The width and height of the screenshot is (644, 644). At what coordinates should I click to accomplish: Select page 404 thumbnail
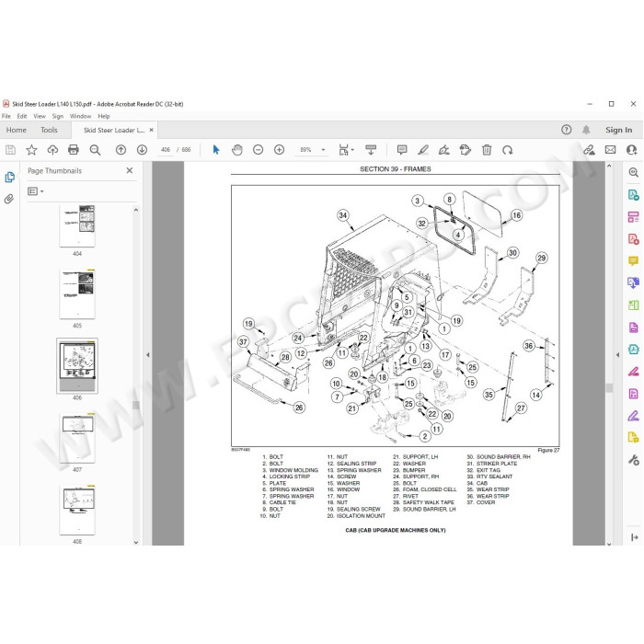[77, 225]
